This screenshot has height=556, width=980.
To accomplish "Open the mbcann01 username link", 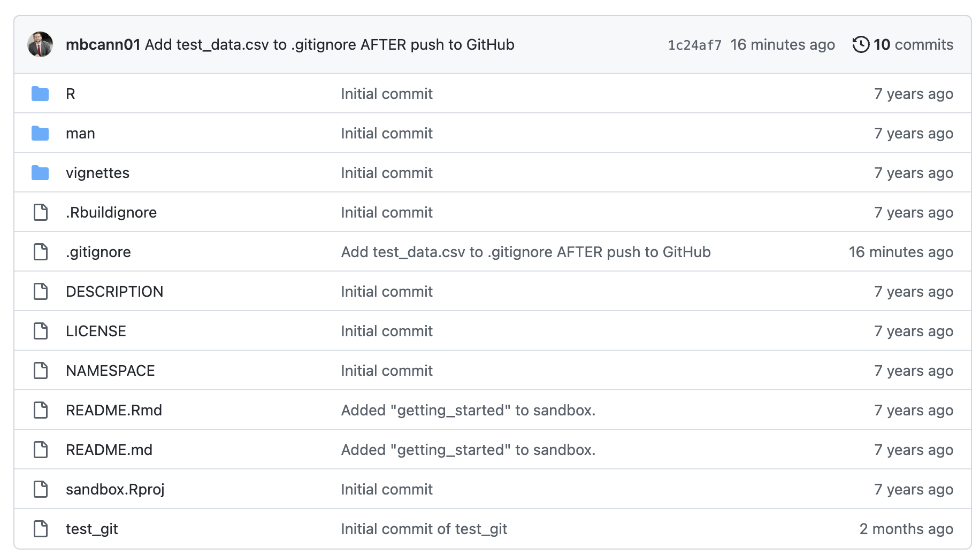I will click(103, 45).
